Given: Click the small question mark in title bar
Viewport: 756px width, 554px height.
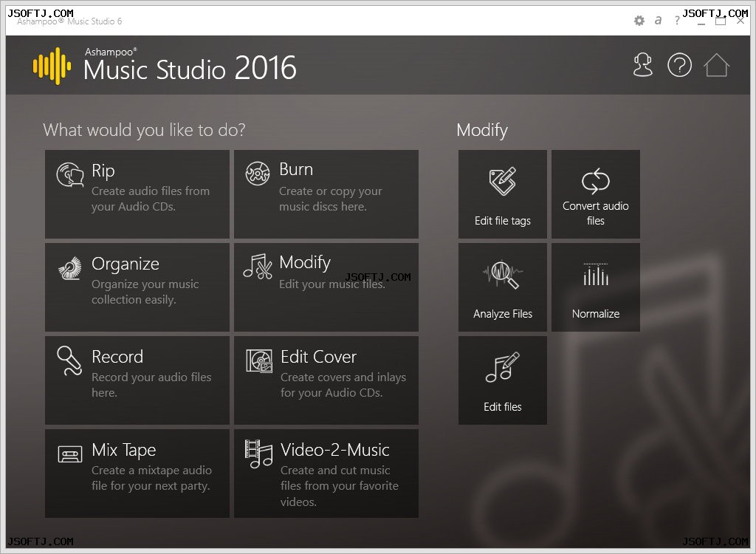Looking at the screenshot, I should [x=677, y=20].
